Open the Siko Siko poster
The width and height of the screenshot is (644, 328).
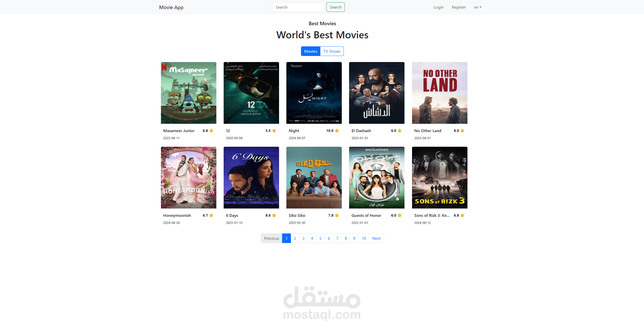coord(314,177)
